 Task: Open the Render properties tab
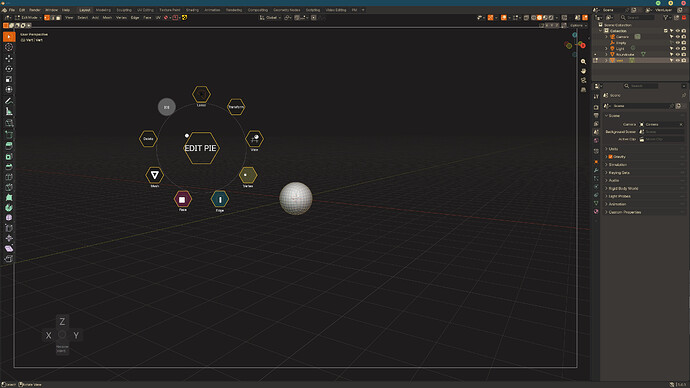596,107
